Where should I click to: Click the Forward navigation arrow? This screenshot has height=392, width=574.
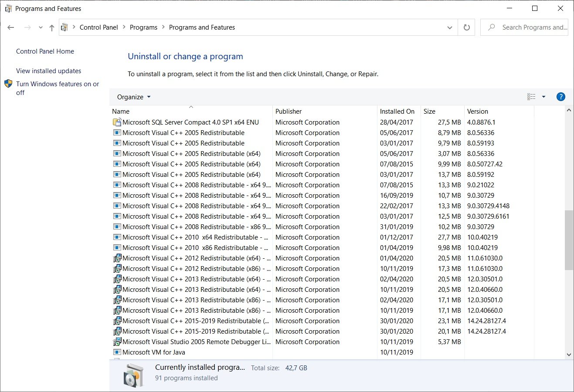[27, 27]
